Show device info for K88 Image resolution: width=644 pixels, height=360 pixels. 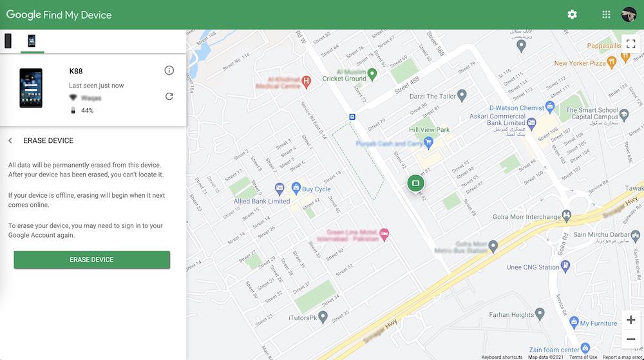169,70
